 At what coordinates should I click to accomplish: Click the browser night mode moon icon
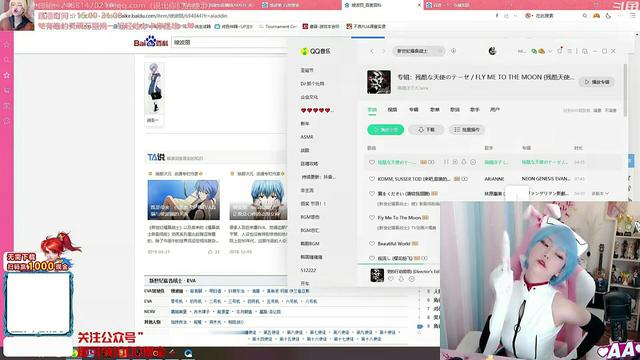[x=608, y=16]
